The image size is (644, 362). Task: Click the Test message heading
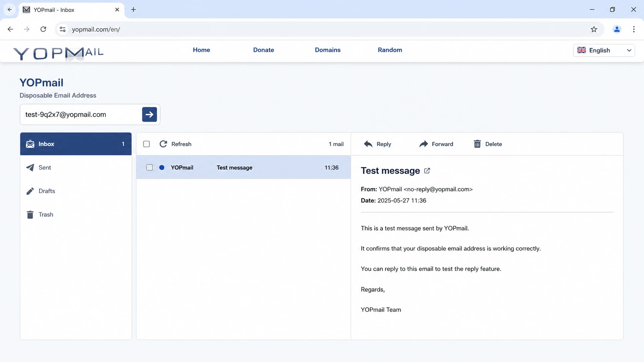pos(390,170)
